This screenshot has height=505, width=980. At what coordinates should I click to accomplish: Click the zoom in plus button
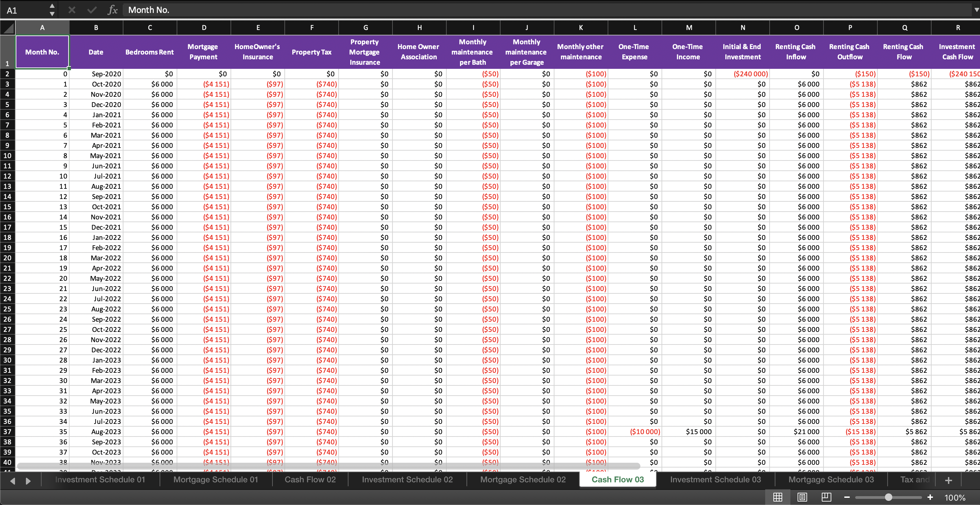(x=930, y=497)
